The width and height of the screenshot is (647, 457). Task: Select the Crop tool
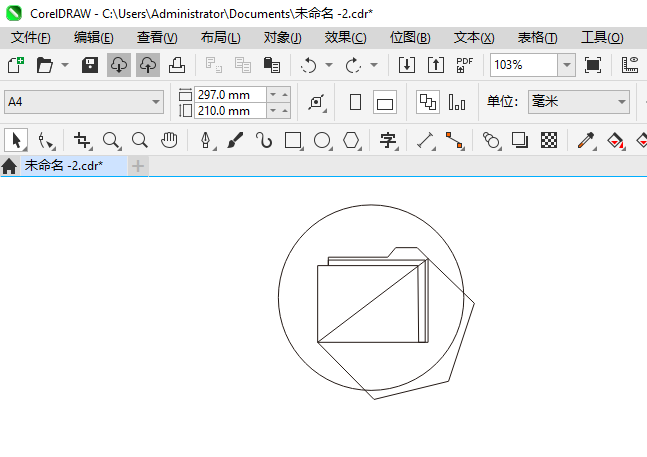click(82, 141)
